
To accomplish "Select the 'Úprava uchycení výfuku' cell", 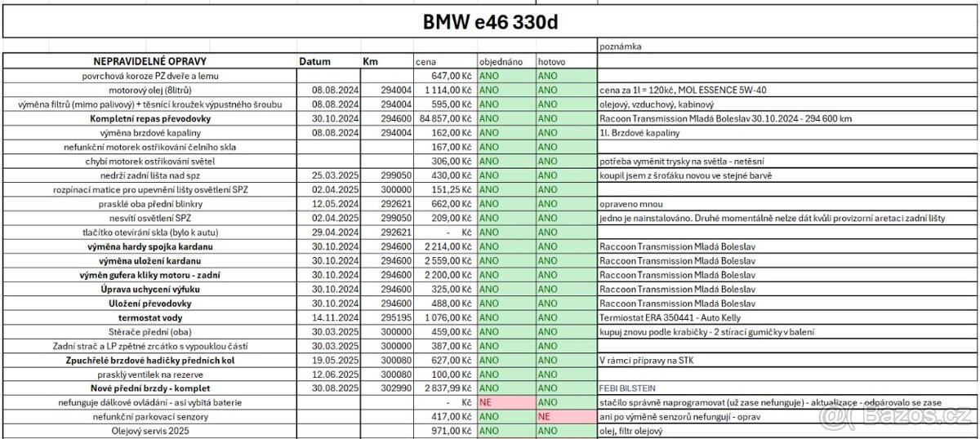I will point(149,288).
